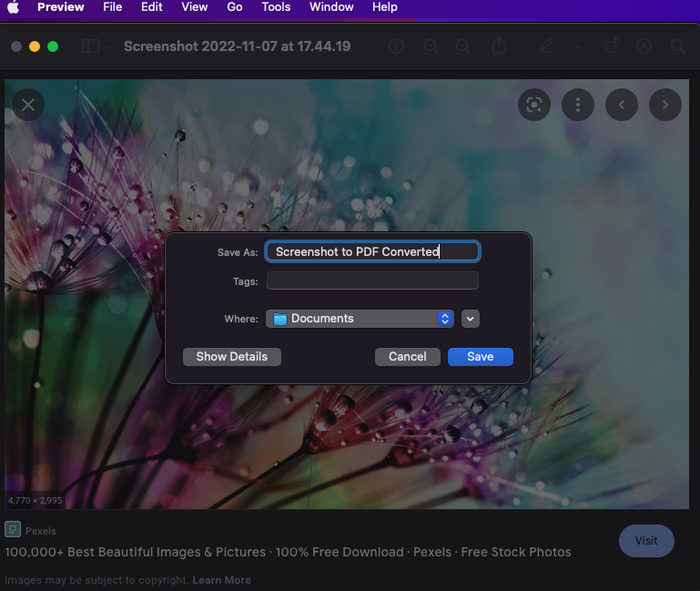Click the zoom in magnifier icon
700x591 pixels.
(x=463, y=46)
